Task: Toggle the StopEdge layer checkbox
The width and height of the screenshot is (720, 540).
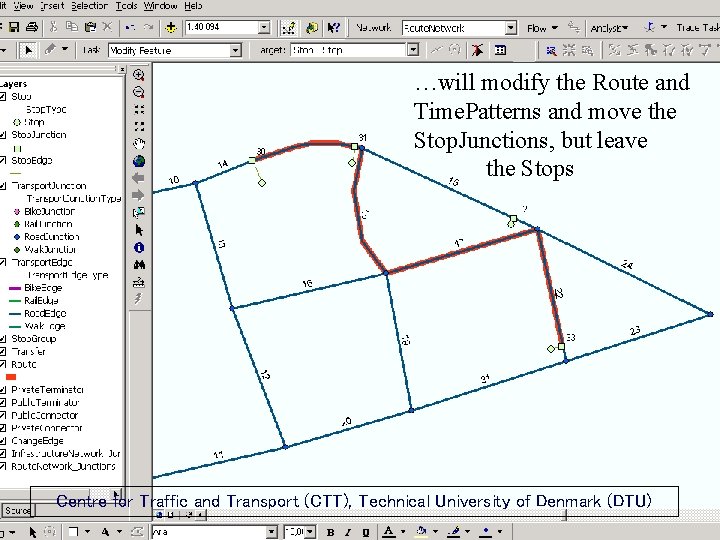Action: pos(3,160)
